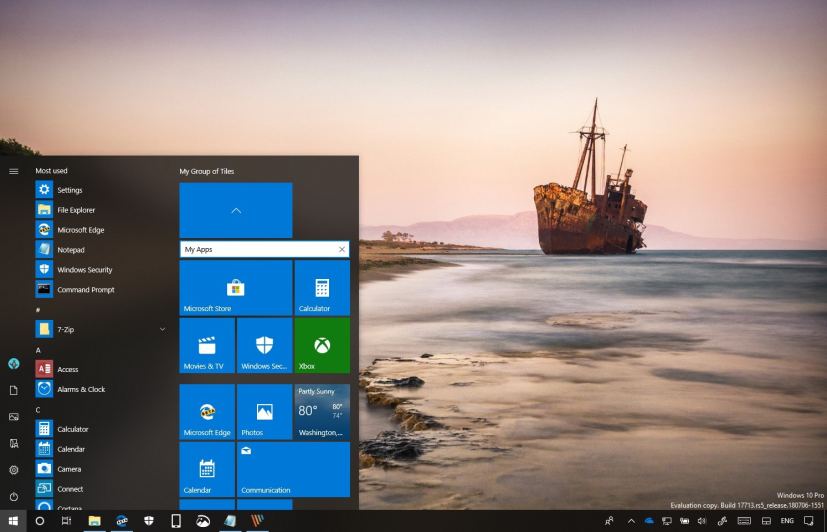Show hidden system tray icons
Image resolution: width=827 pixels, height=532 pixels.
(631, 521)
